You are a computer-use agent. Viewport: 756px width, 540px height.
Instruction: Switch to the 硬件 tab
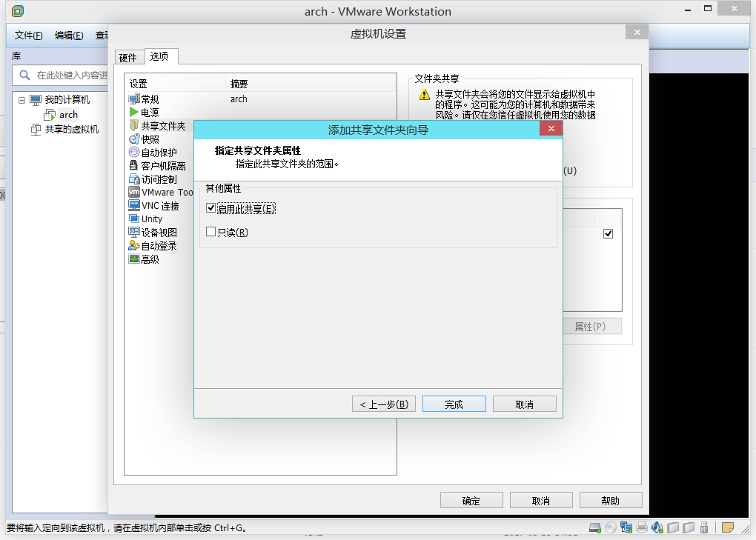pyautogui.click(x=128, y=57)
